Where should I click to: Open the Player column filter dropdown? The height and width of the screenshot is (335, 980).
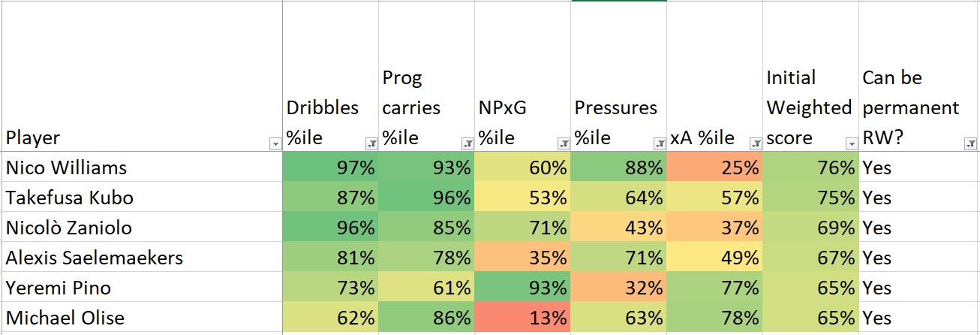(x=275, y=143)
